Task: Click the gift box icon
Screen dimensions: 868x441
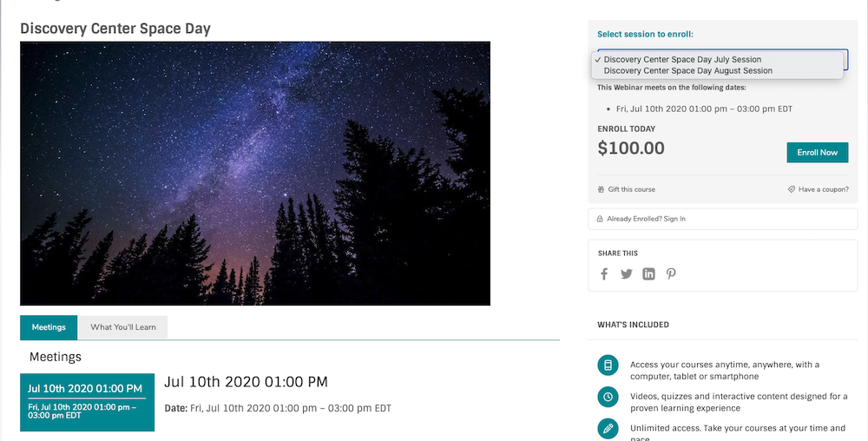Action: [x=601, y=189]
